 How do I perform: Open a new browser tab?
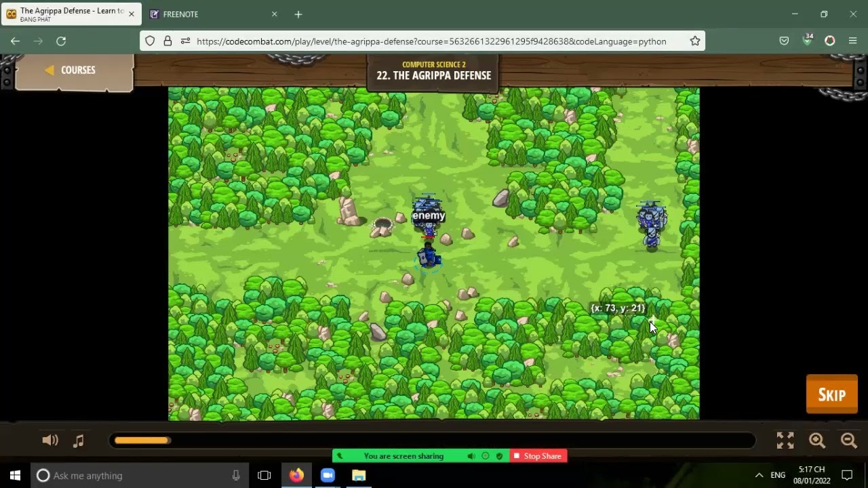(298, 14)
